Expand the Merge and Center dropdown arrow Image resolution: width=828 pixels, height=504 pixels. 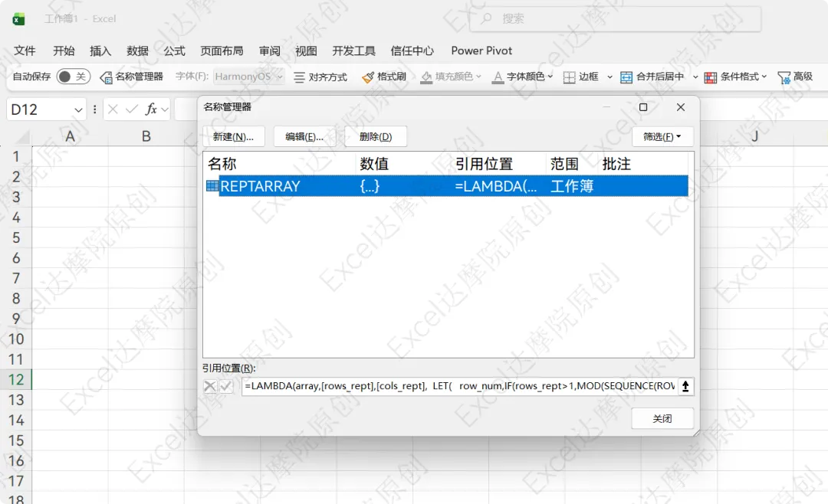pos(695,77)
